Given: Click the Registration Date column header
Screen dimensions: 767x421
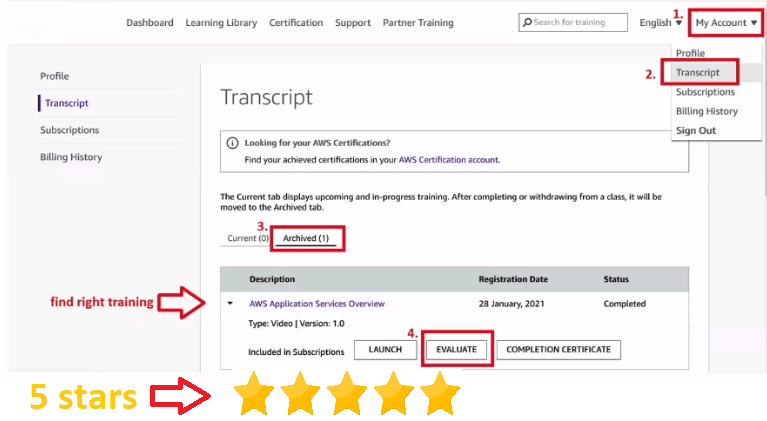Looking at the screenshot, I should [x=513, y=279].
